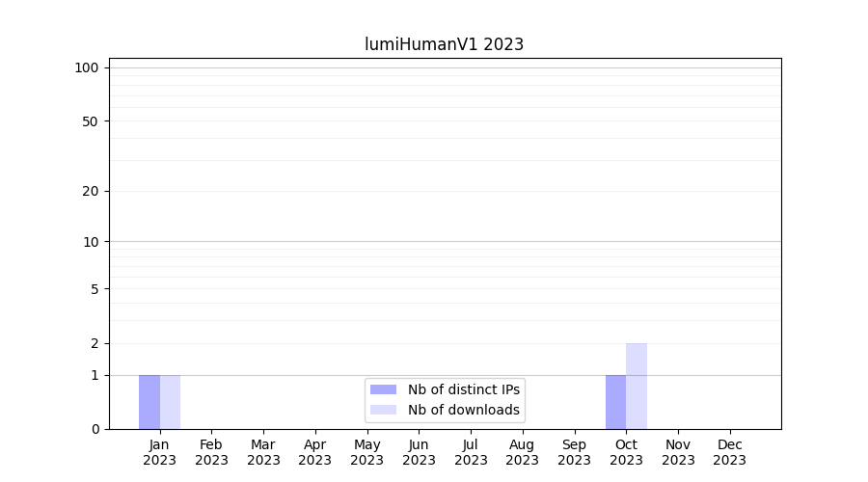868x482 pixels.
Task: Select the October distinct IPs bar
Action: coord(615,402)
